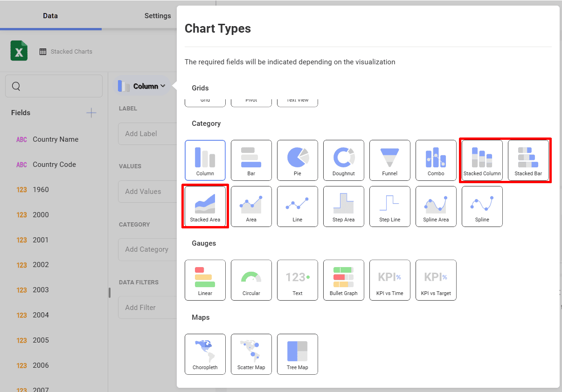The width and height of the screenshot is (562, 392).
Task: Add a new field with plus icon
Action: click(91, 113)
